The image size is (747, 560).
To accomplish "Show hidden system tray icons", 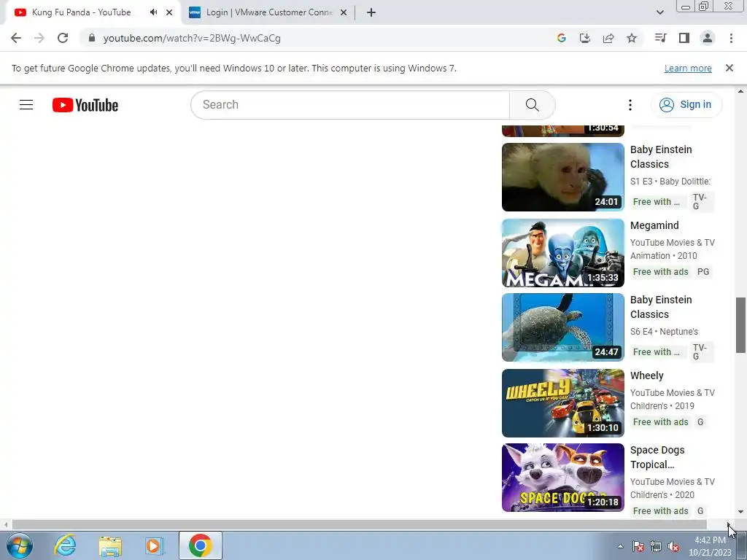I will coord(620,546).
